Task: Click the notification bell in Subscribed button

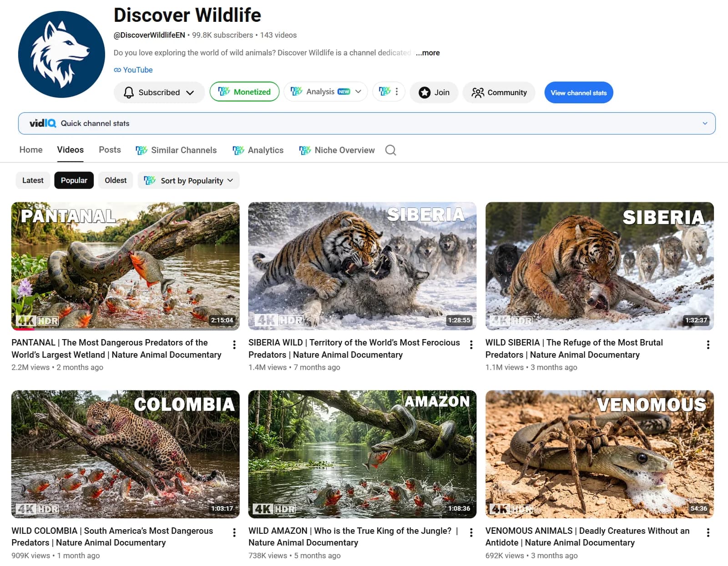Action: 129,93
